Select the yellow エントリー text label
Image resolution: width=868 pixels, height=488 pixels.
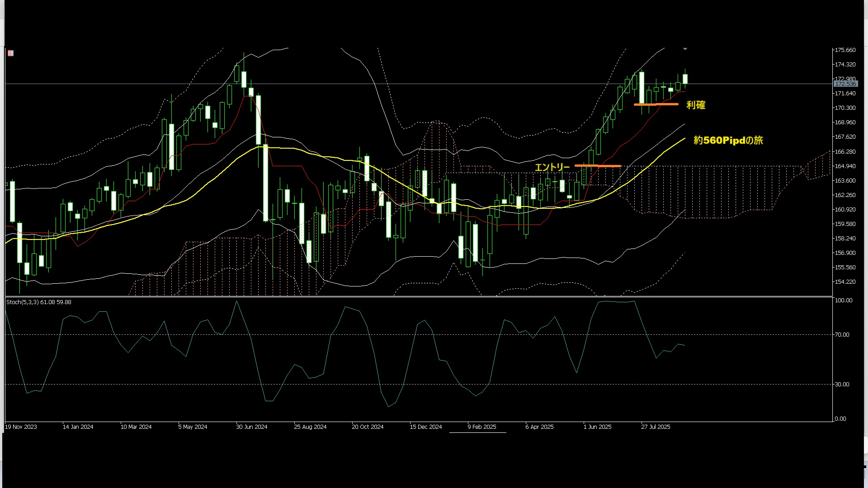pyautogui.click(x=552, y=168)
